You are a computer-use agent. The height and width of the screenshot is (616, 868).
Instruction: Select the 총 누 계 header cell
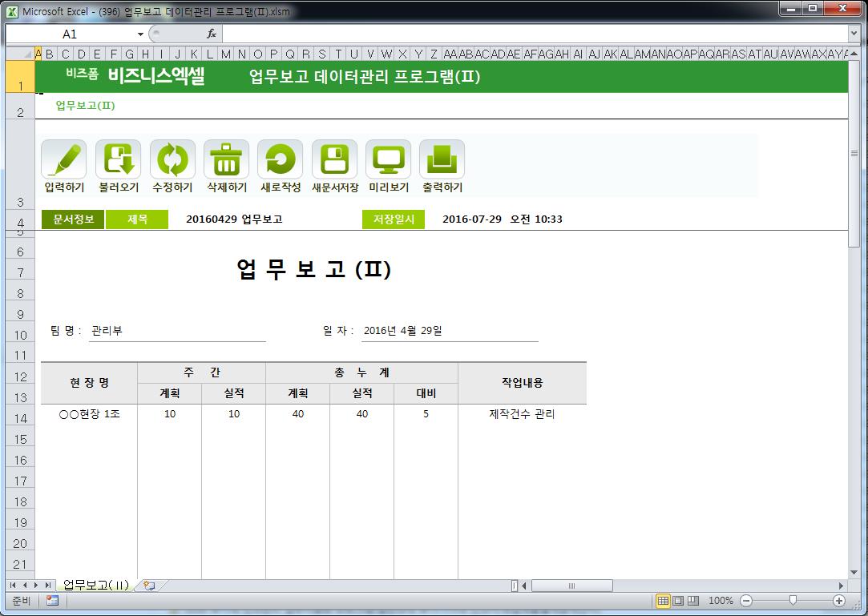click(x=361, y=372)
